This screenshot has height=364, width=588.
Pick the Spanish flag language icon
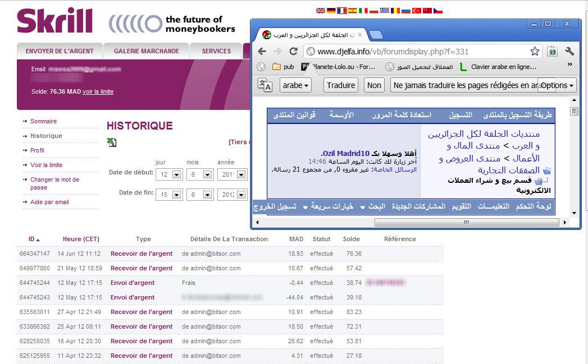click(x=353, y=11)
